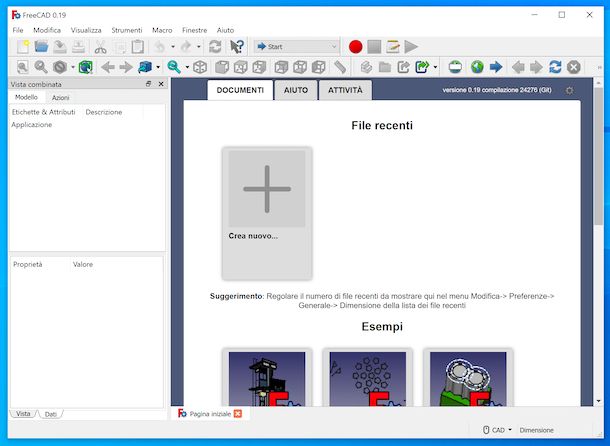Select the Dati tab in properties
The image size is (610, 446).
(x=51, y=414)
